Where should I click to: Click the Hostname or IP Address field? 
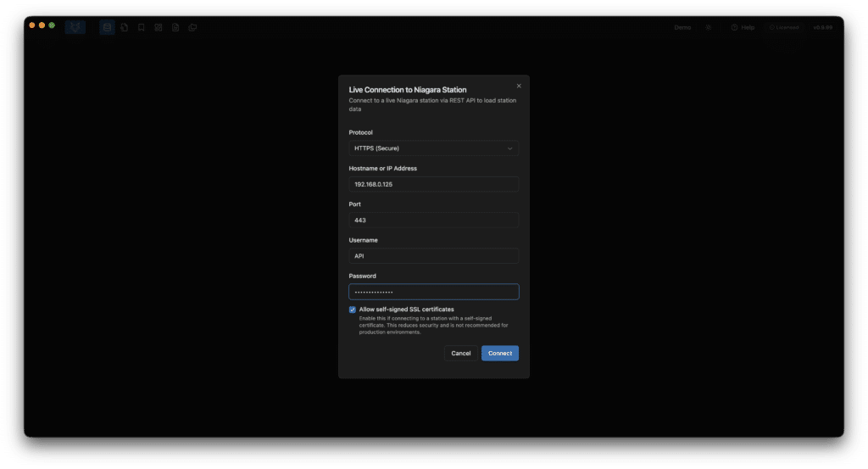point(433,184)
